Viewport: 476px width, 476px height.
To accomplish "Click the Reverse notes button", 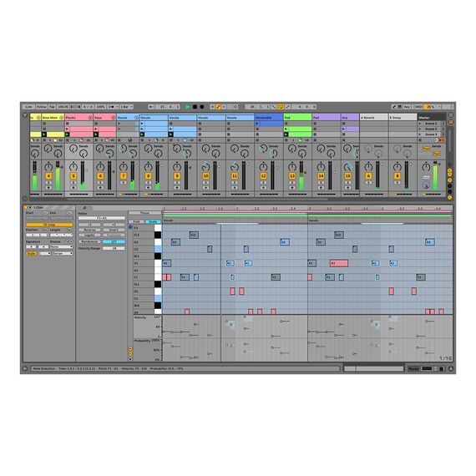I will [x=89, y=230].
